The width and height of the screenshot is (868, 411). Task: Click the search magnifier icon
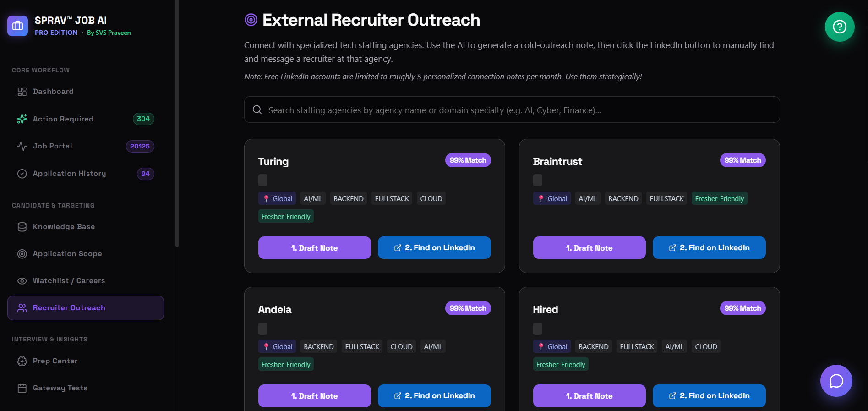pos(257,110)
